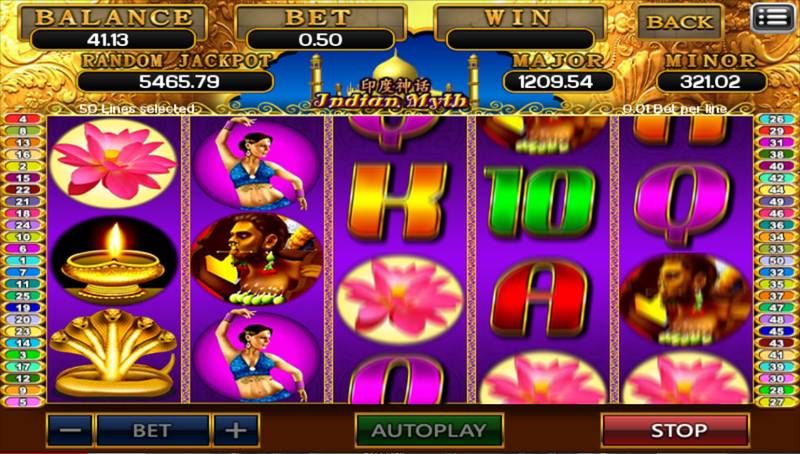This screenshot has height=454, width=800.
Task: Click the minus bet button
Action: [x=70, y=431]
